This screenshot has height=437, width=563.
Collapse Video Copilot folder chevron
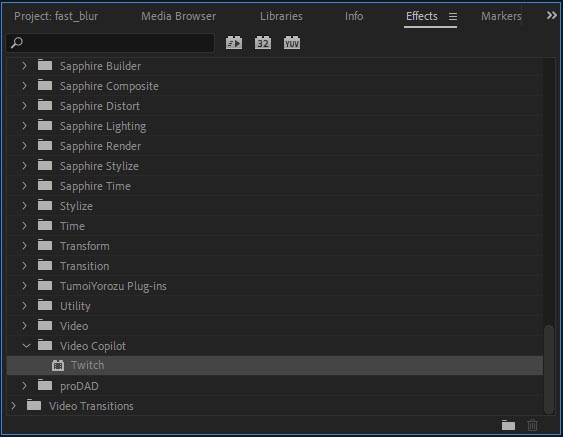click(26, 346)
